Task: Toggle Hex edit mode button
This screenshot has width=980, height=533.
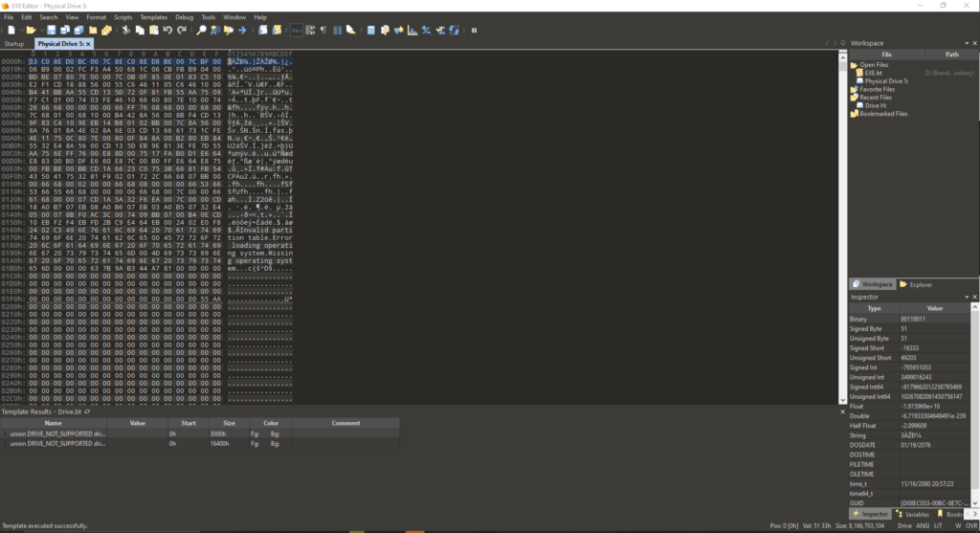Action: click(297, 31)
